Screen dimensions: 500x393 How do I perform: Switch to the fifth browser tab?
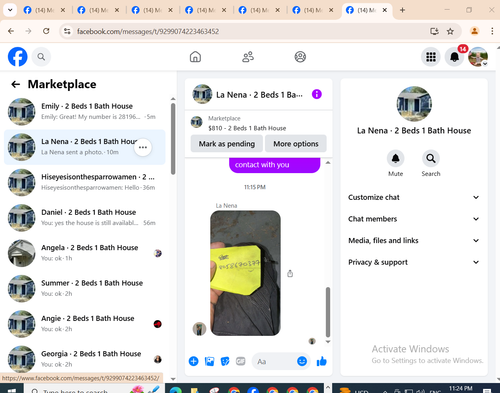click(259, 10)
